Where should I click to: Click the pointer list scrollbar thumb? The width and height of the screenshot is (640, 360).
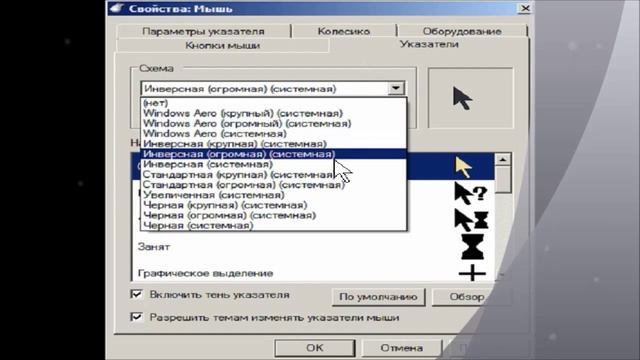[x=503, y=179]
